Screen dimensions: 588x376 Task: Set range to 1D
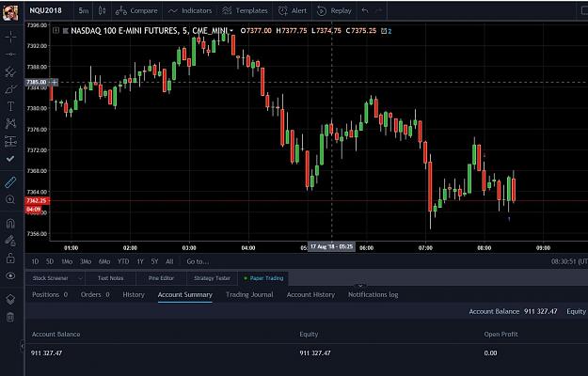click(35, 261)
